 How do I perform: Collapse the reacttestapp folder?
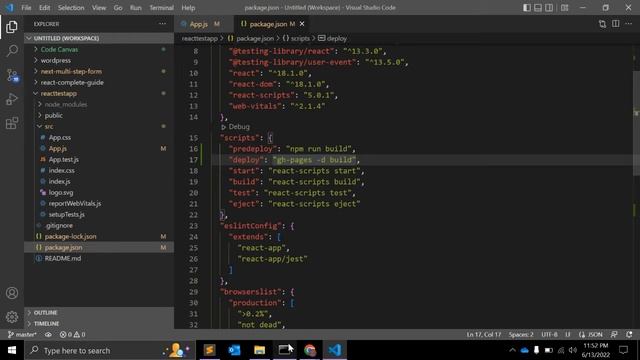coord(58,93)
